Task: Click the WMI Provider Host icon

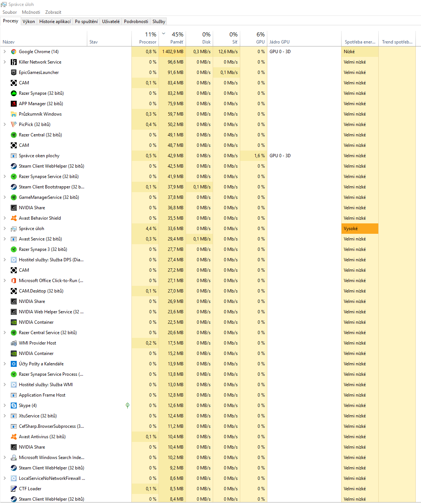Action: [x=14, y=343]
